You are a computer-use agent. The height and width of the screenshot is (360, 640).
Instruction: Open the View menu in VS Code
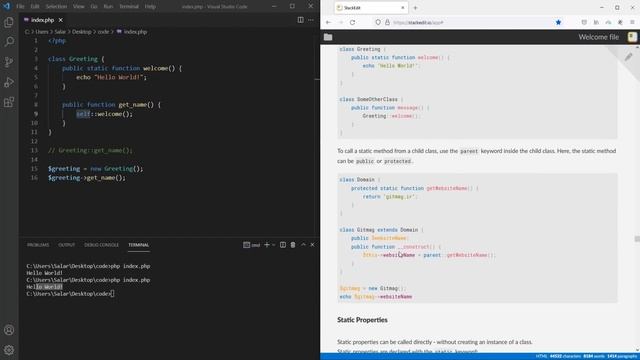pyautogui.click(x=79, y=7)
